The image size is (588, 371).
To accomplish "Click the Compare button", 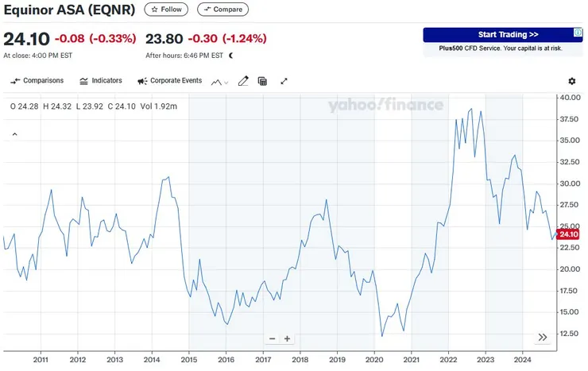I will [222, 10].
